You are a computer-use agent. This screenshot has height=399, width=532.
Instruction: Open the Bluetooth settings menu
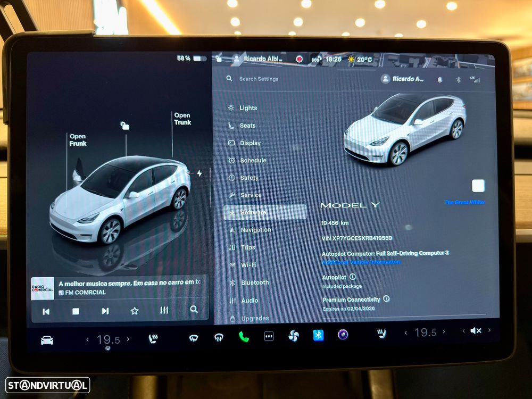(250, 282)
